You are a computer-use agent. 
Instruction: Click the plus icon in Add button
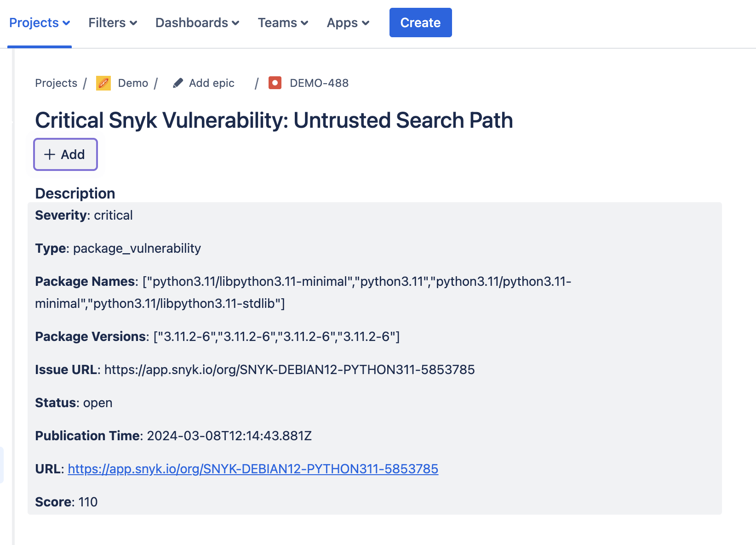pyautogui.click(x=50, y=154)
